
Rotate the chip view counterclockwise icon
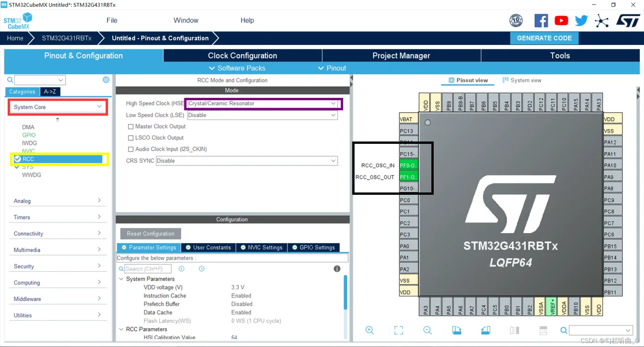(485, 330)
